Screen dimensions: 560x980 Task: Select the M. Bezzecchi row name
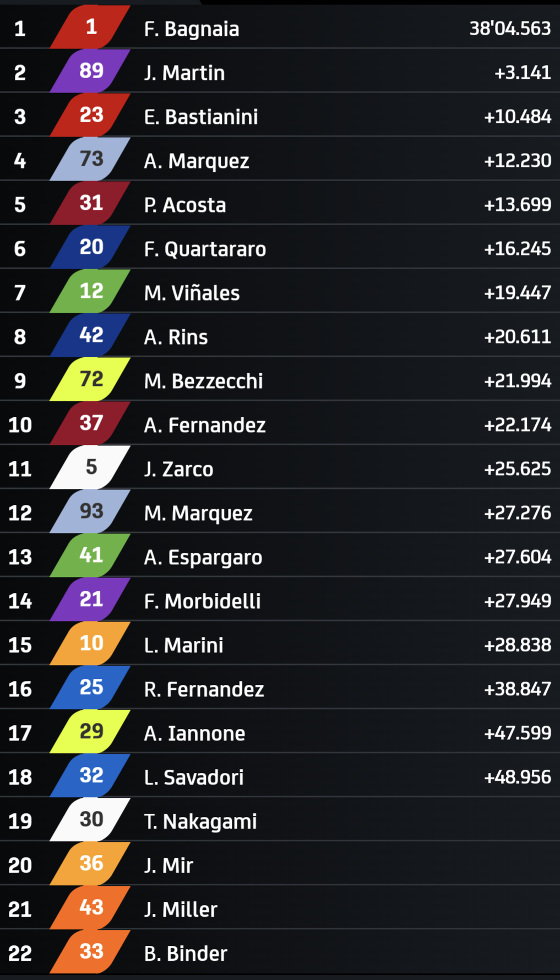[203, 381]
